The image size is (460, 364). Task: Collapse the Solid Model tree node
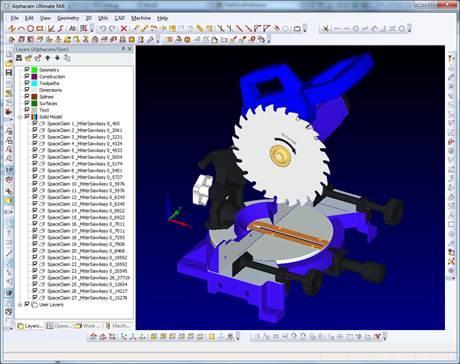(x=20, y=117)
